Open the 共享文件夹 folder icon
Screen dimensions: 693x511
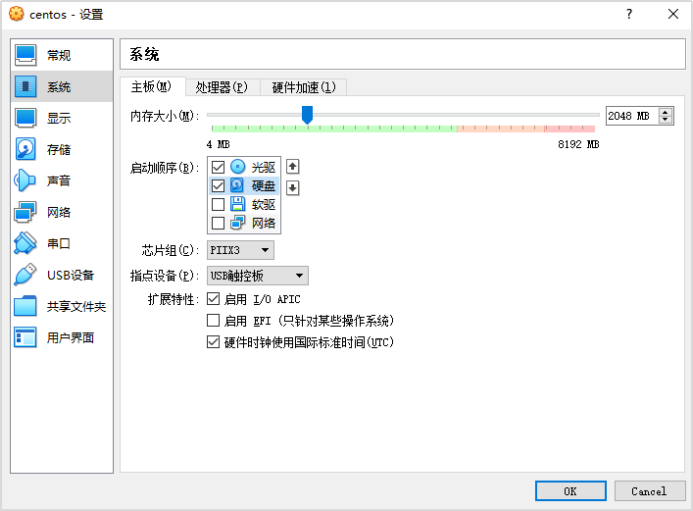coord(25,306)
